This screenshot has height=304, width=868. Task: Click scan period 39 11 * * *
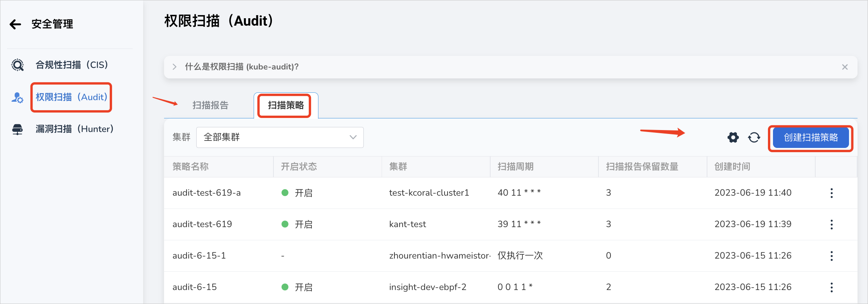click(x=519, y=224)
